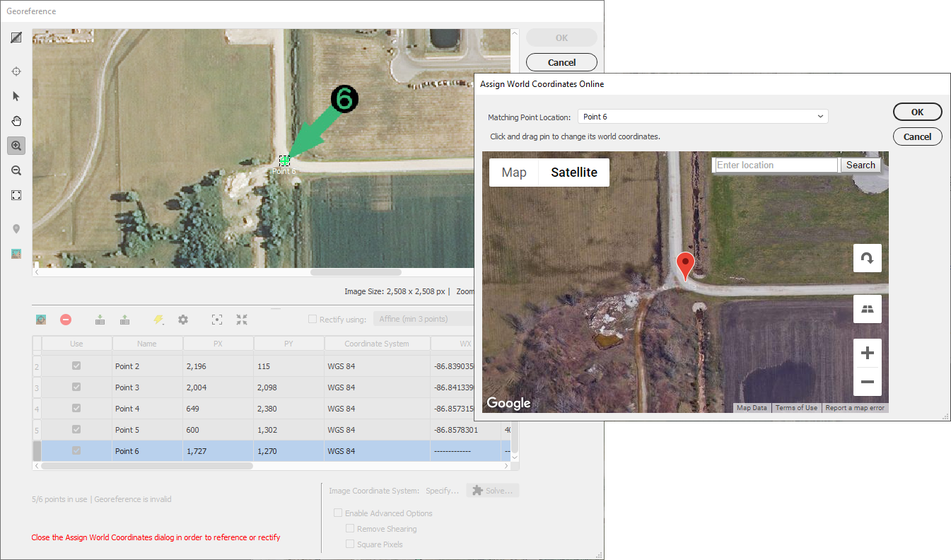The height and width of the screenshot is (560, 951).
Task: Click the PY value 2,098 of Point 3
Action: (288, 387)
